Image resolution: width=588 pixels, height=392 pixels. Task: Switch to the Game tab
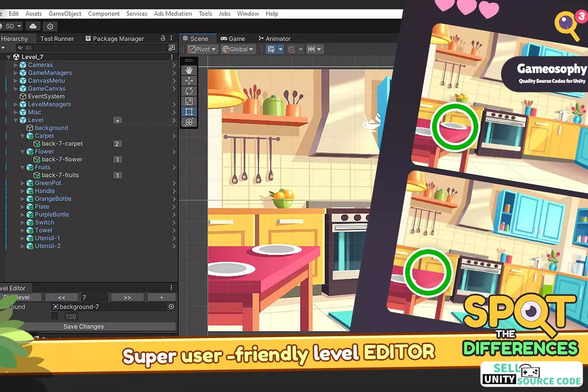233,38
